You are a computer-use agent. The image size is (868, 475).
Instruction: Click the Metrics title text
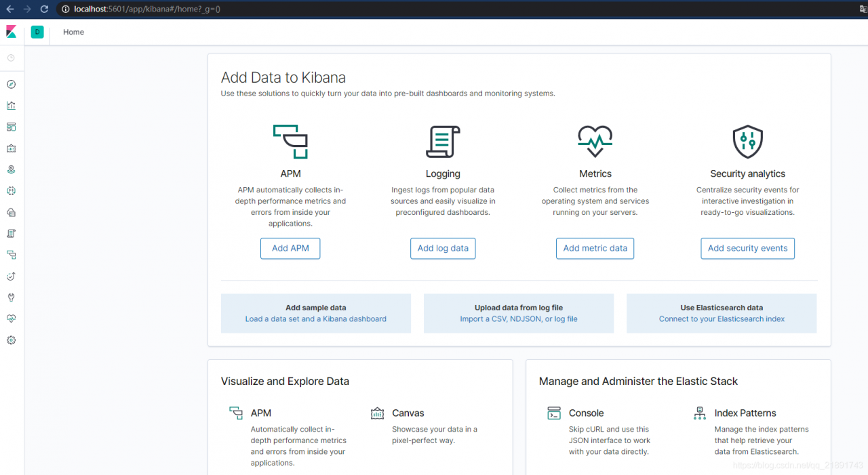595,174
